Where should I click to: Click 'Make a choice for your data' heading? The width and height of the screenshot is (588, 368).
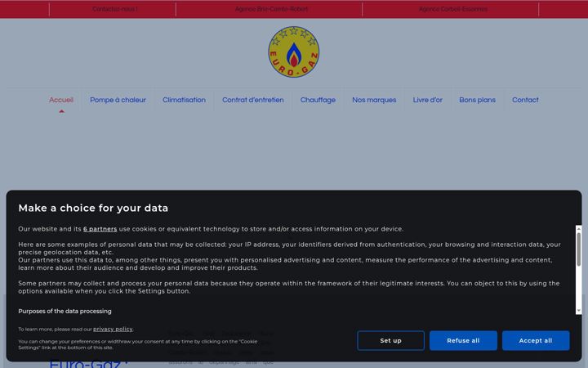click(93, 208)
